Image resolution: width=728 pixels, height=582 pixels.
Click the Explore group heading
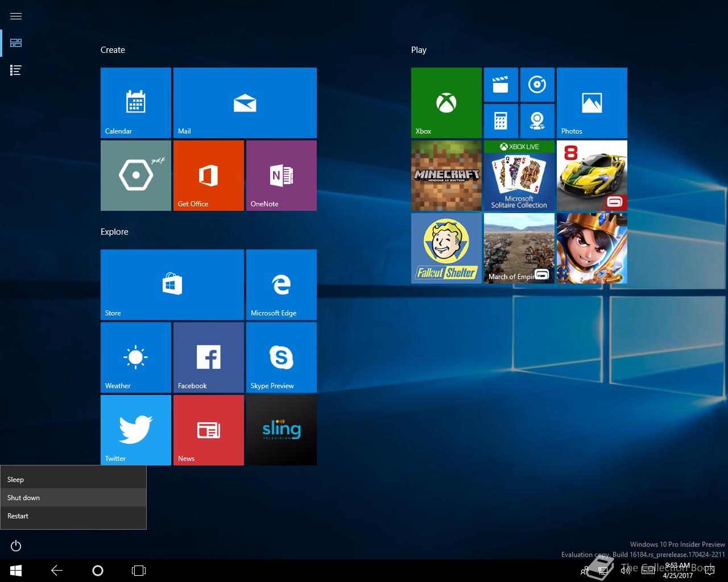[x=114, y=232]
